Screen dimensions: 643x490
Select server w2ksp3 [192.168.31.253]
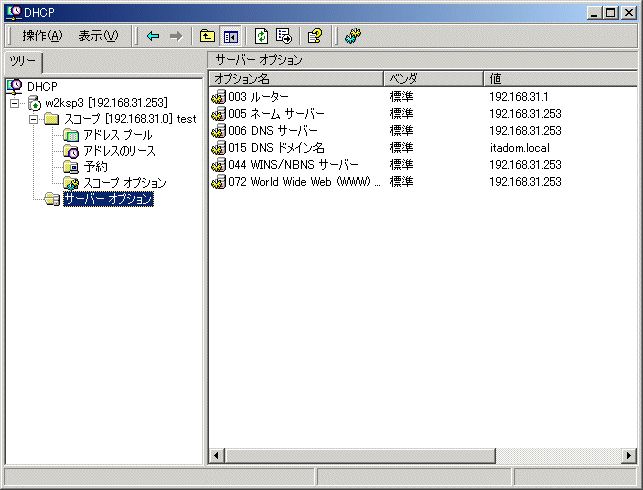pyautogui.click(x=106, y=103)
